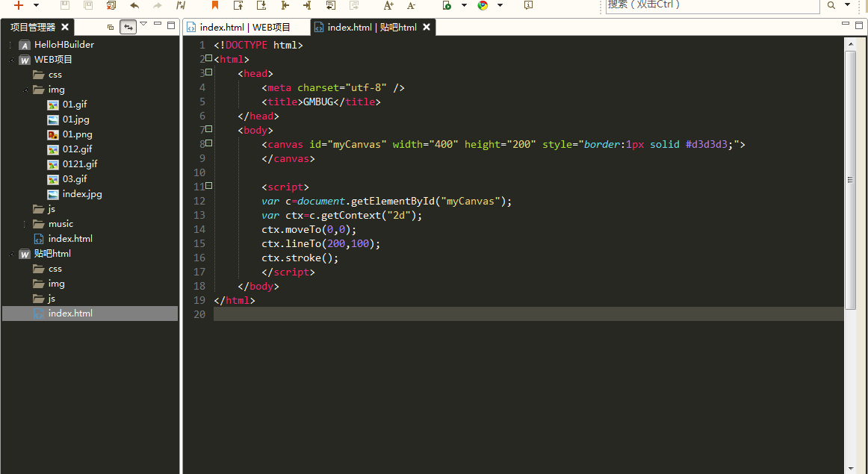The width and height of the screenshot is (868, 474).
Task: Decrease font size with A- icon
Action: pos(412,5)
